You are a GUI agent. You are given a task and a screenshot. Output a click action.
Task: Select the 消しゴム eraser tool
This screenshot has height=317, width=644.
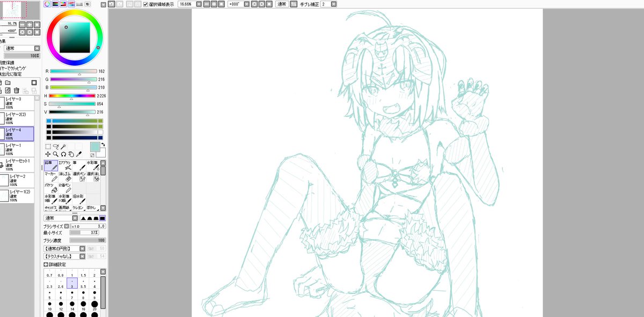tap(65, 177)
